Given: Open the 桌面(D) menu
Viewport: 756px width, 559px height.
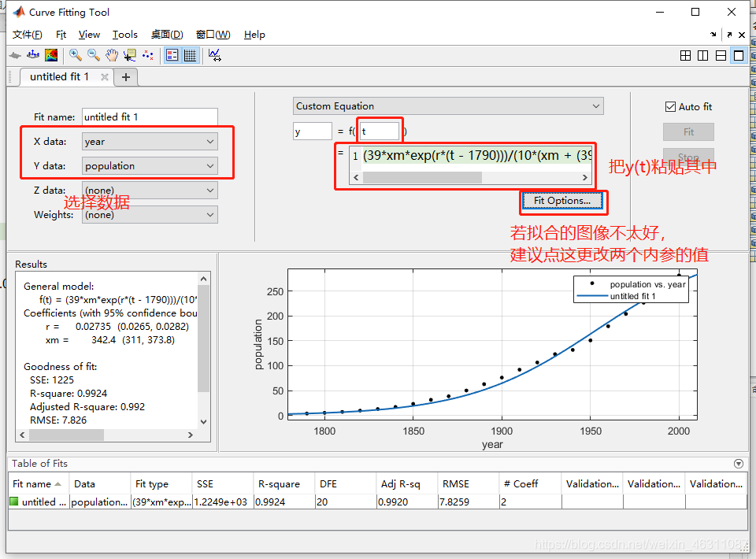Looking at the screenshot, I should point(167,35).
